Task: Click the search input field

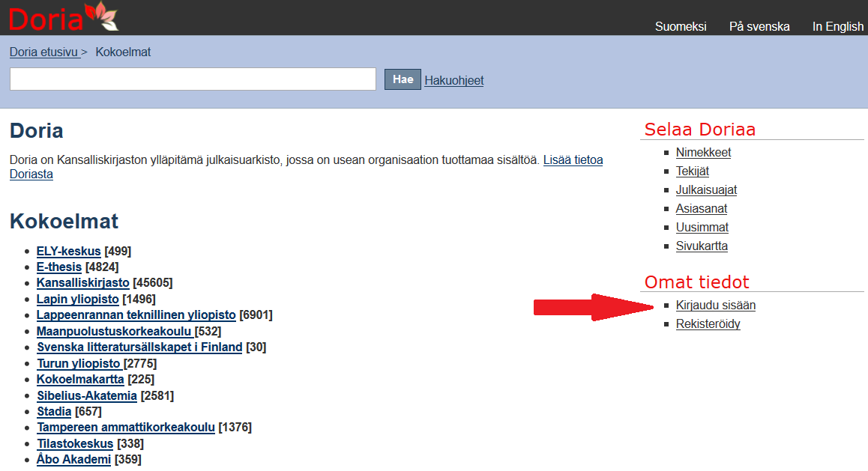Action: pos(193,79)
